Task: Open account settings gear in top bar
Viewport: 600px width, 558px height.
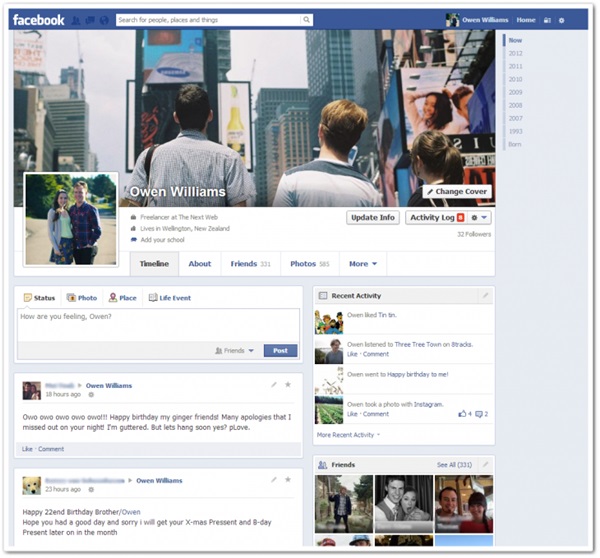Action: point(561,20)
